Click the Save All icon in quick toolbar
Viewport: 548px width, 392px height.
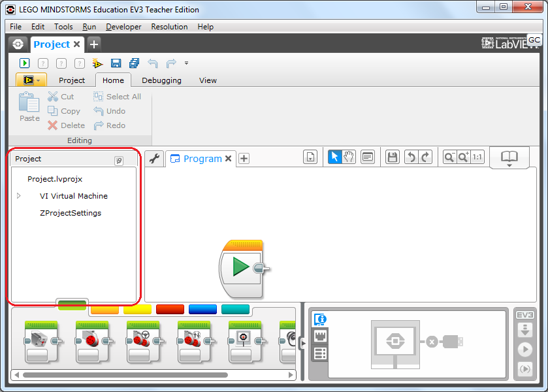[x=134, y=63]
